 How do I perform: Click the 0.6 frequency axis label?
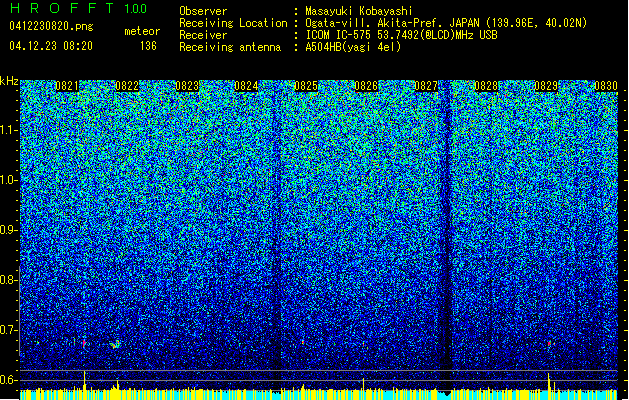9,380
